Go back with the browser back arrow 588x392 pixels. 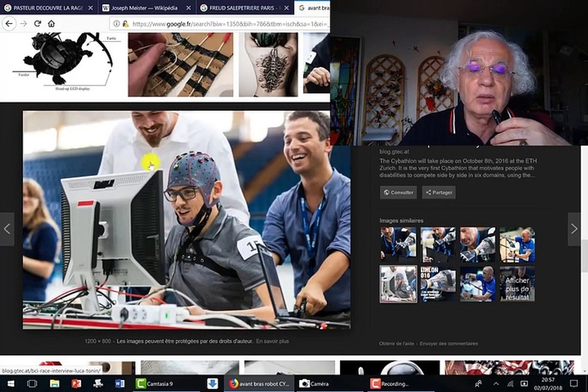coord(9,23)
